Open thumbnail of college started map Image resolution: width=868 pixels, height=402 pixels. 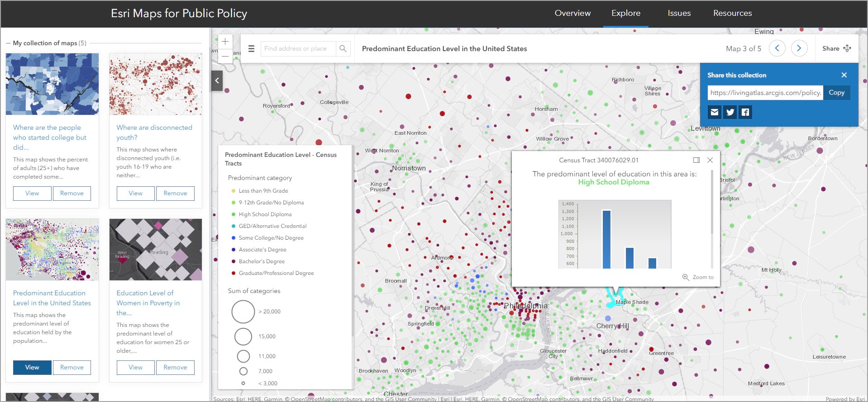click(52, 84)
